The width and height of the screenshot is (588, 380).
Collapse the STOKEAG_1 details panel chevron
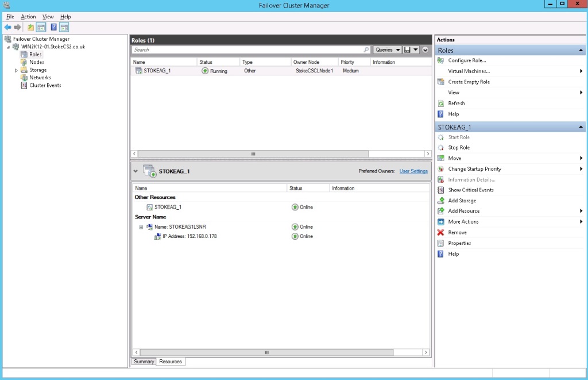click(x=136, y=171)
